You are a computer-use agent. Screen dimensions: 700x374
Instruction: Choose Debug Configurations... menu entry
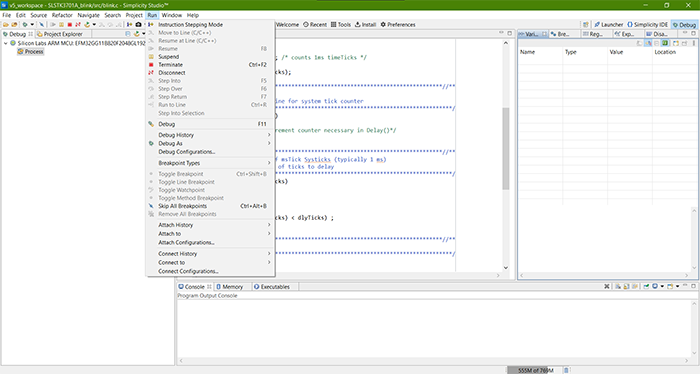click(210, 152)
